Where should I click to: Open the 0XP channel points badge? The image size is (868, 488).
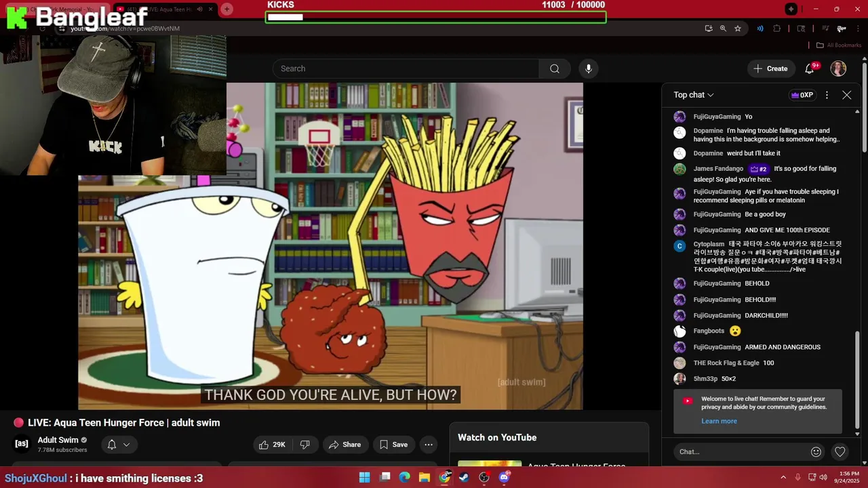[x=802, y=95]
